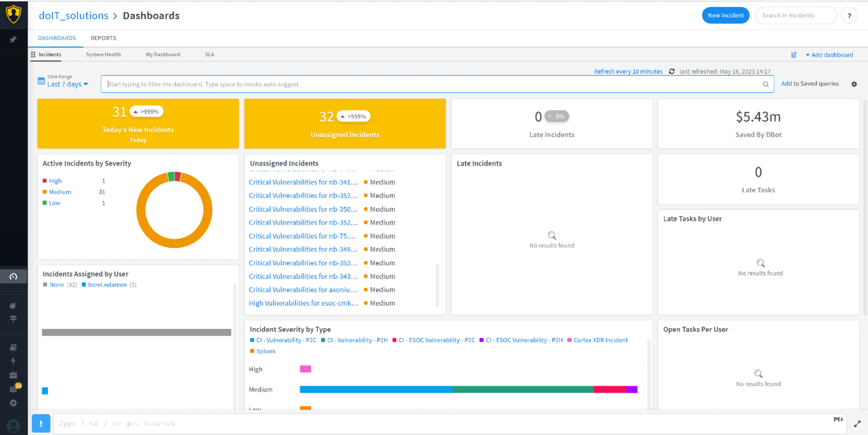Open Dashboards via the gauge sidebar icon
The height and width of the screenshot is (435, 868).
13,276
